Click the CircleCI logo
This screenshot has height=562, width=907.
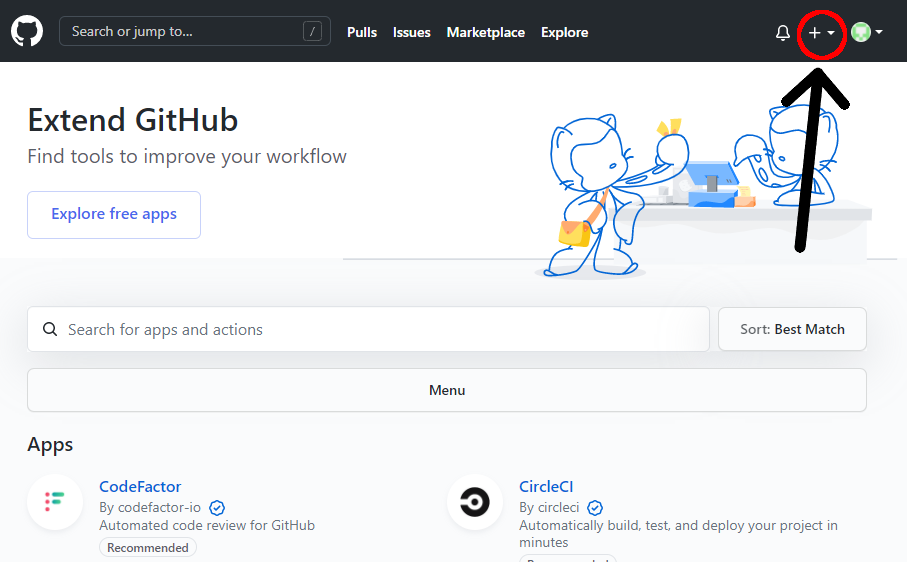pyautogui.click(x=474, y=502)
